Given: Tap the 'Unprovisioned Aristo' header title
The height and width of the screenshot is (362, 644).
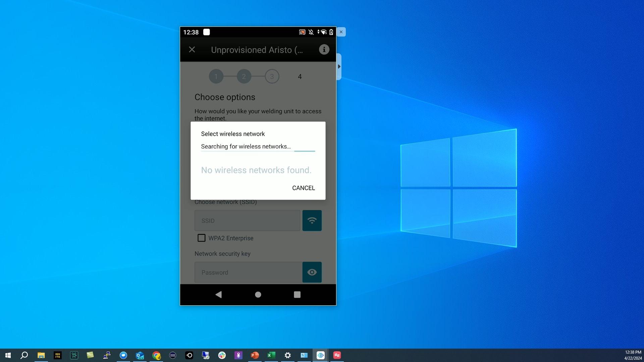Looking at the screenshot, I should point(257,50).
